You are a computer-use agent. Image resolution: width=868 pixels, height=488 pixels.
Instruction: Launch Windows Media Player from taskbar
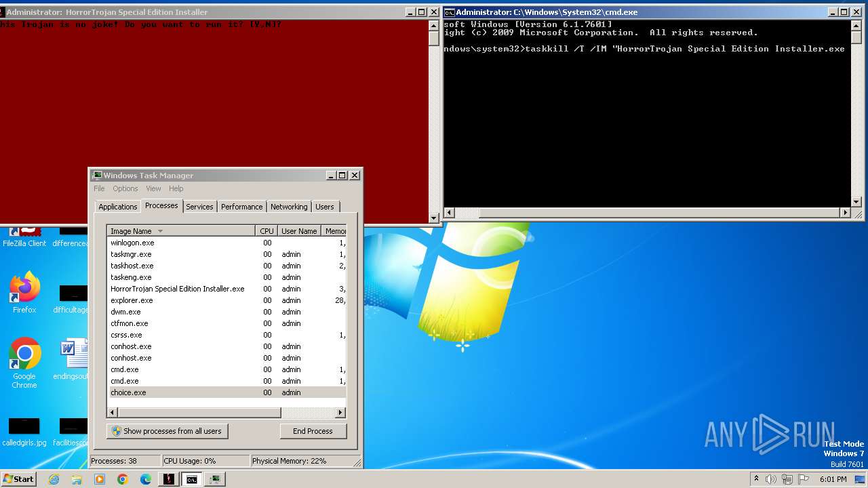click(x=100, y=479)
